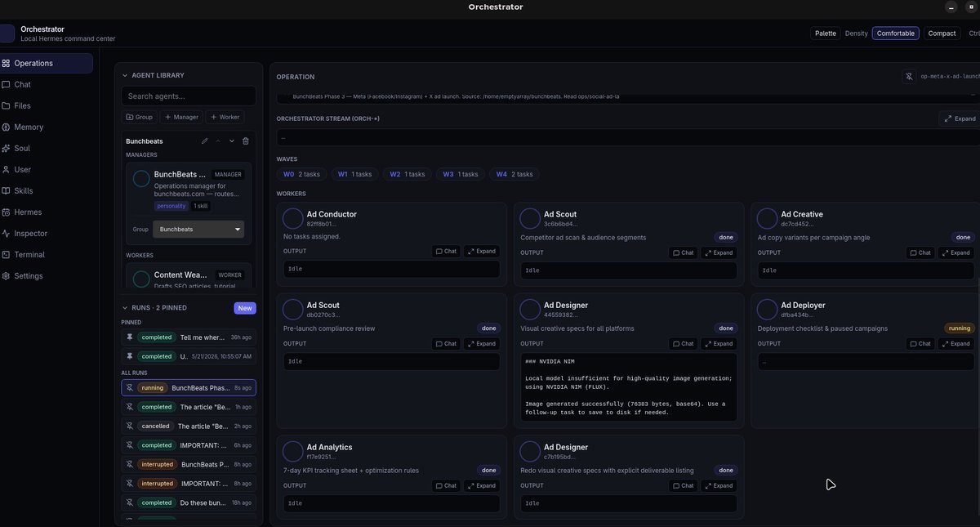
Task: Move Bunchbeats group up with chevron
Action: pos(218,141)
